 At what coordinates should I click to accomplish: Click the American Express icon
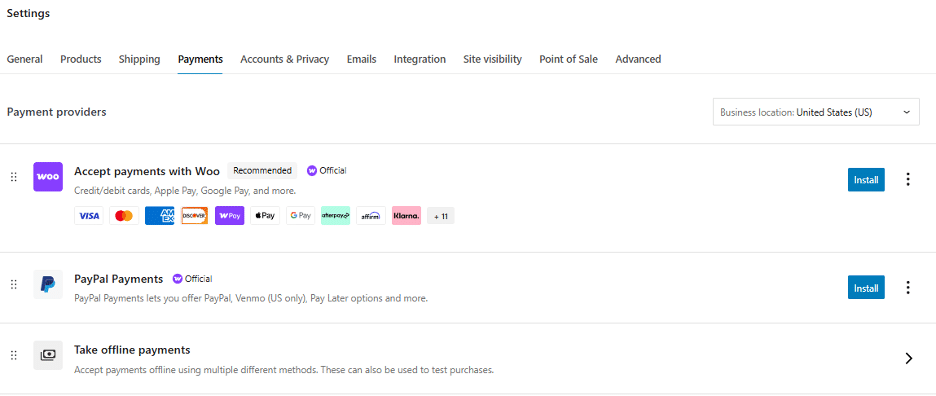159,216
